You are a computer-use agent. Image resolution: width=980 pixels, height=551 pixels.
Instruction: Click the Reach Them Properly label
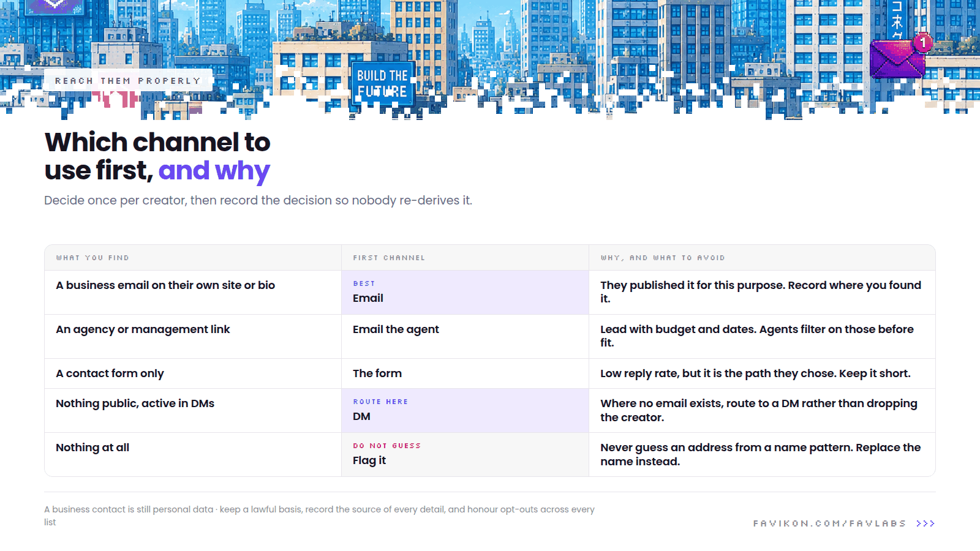(x=128, y=80)
